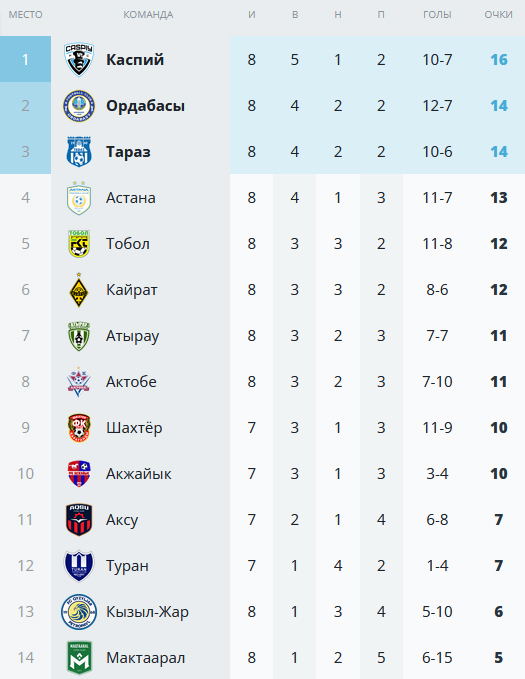Open the Акжайык team link
Image resolution: width=525 pixels, height=679 pixels.
139,474
